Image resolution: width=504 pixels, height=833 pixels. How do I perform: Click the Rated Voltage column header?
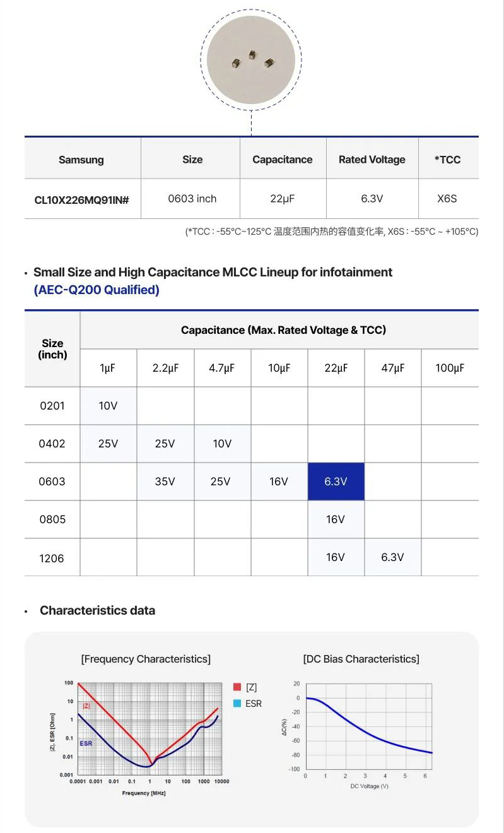(x=372, y=160)
